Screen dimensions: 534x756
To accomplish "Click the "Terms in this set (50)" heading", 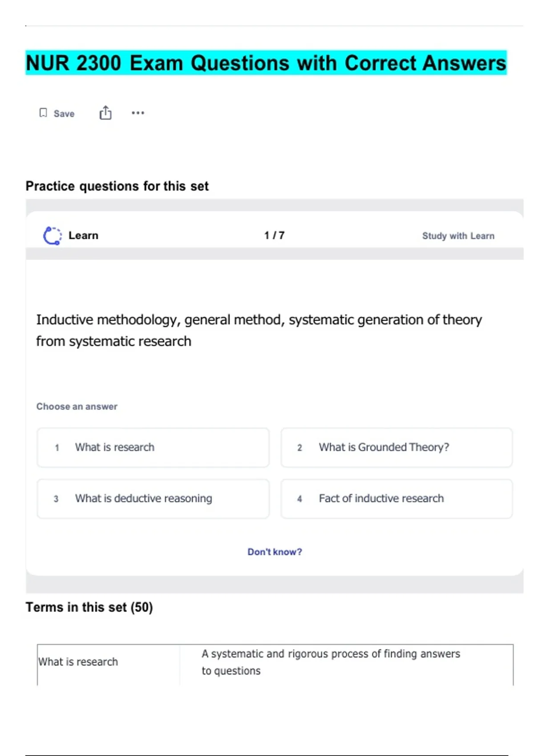I will 89,607.
